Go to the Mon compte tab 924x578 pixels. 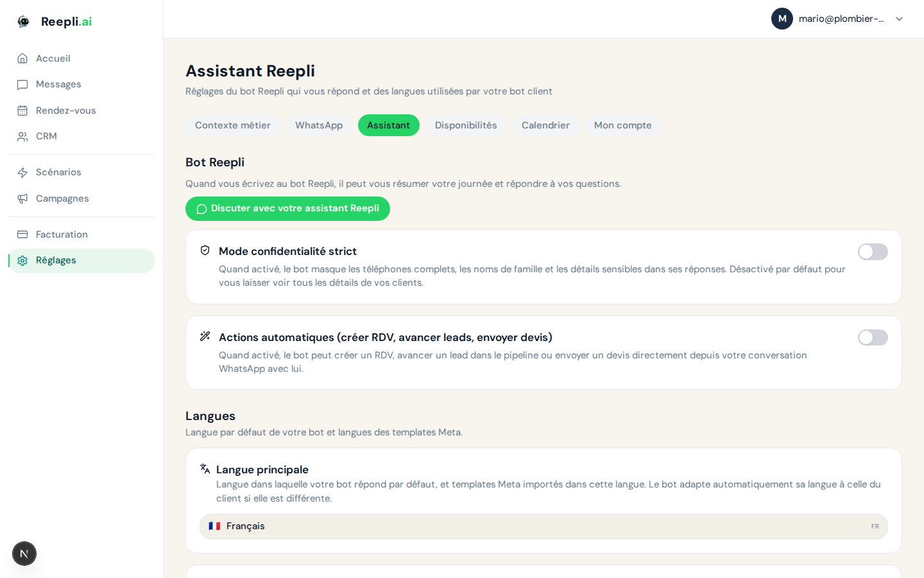(x=622, y=125)
